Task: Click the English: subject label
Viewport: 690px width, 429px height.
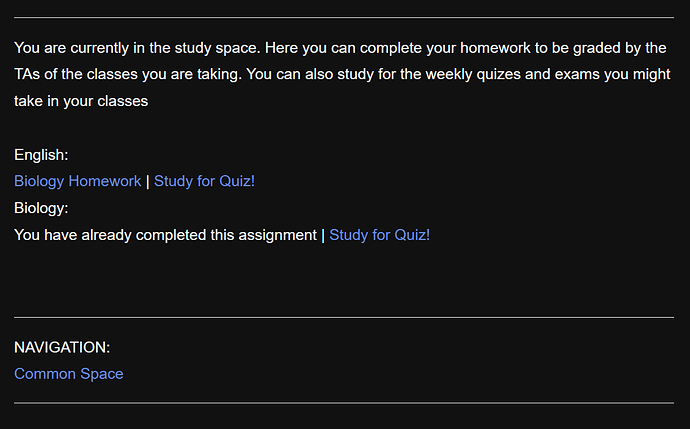Action: 41,155
